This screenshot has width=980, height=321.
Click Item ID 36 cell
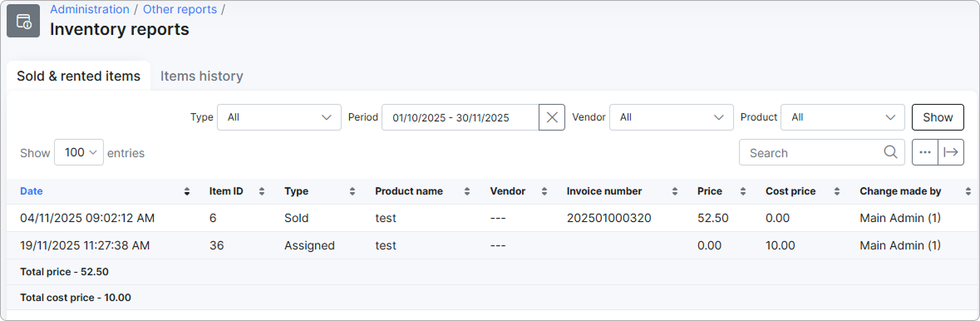(216, 246)
